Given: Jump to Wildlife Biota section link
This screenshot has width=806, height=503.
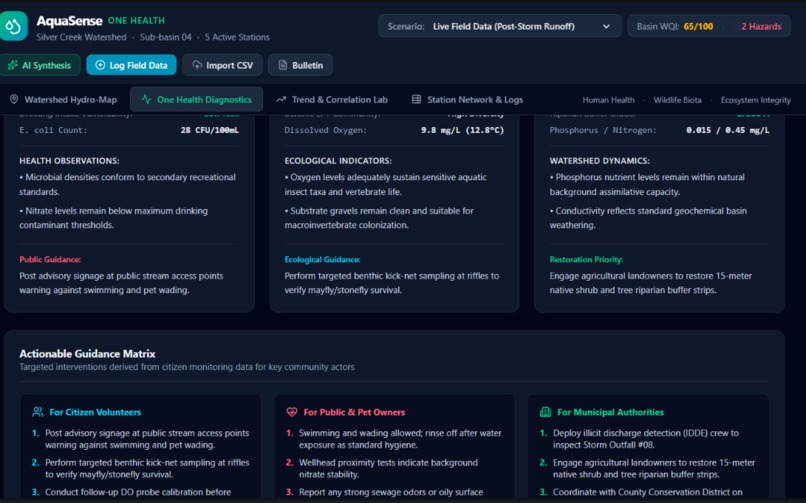Looking at the screenshot, I should click(677, 100).
